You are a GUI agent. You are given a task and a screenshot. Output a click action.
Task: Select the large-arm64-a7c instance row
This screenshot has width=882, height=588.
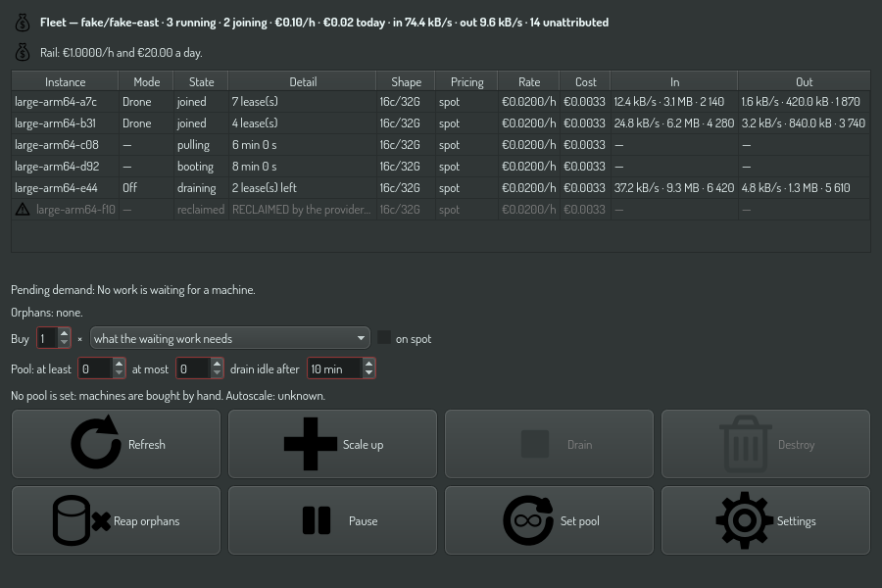tap(440, 102)
